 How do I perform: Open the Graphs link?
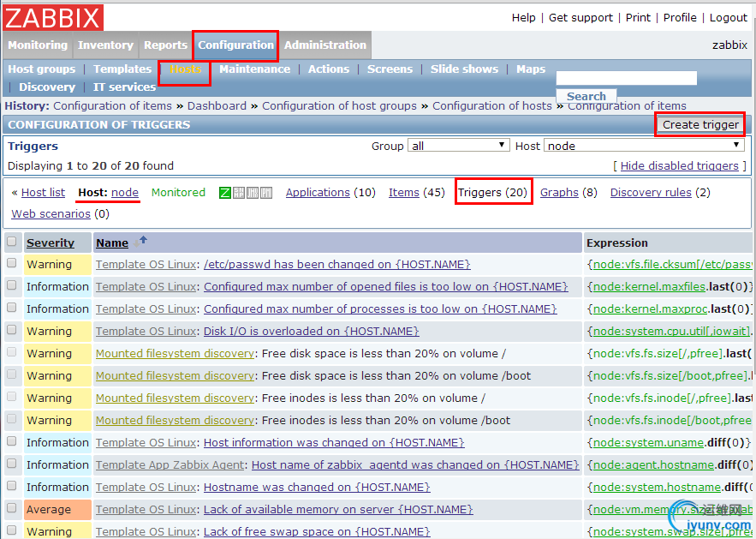559,193
